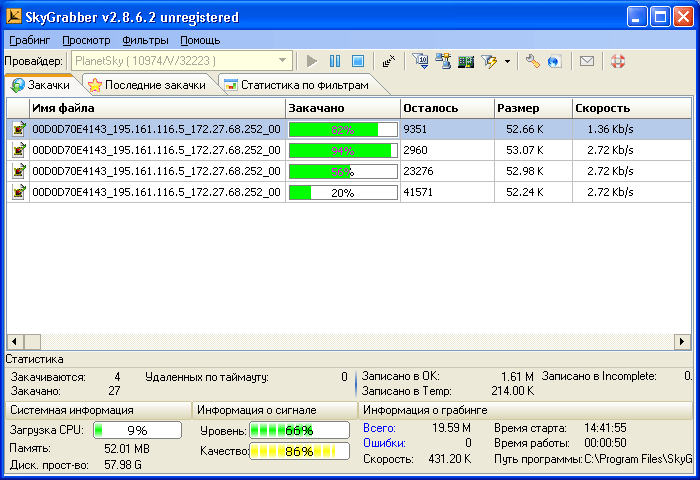
Task: Open the Помощь menu
Action: pos(200,40)
